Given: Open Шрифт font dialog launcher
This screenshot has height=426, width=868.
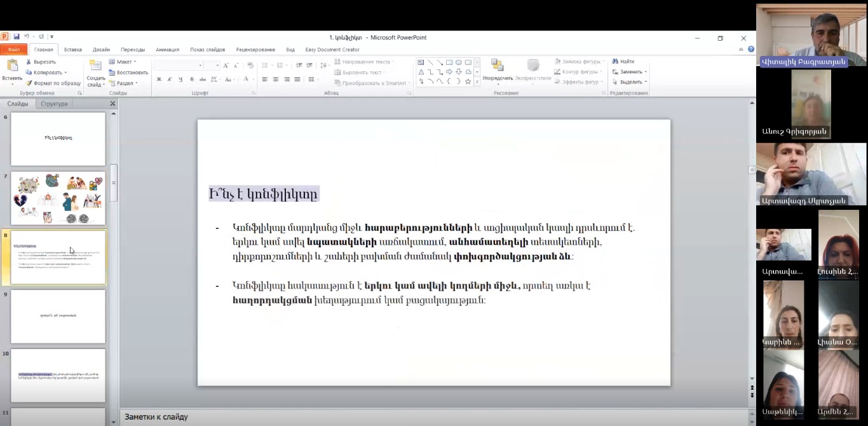Looking at the screenshot, I should pyautogui.click(x=253, y=93).
